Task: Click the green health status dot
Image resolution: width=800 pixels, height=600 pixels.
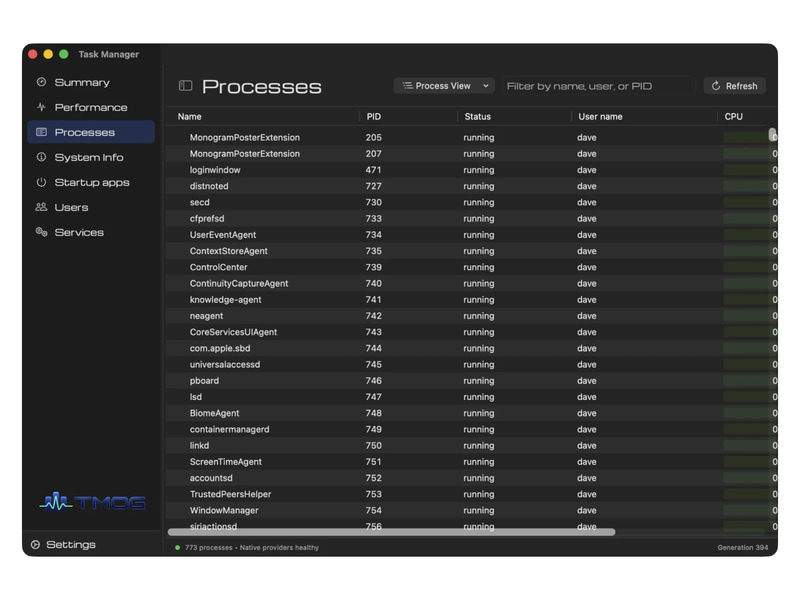Action: tap(178, 547)
